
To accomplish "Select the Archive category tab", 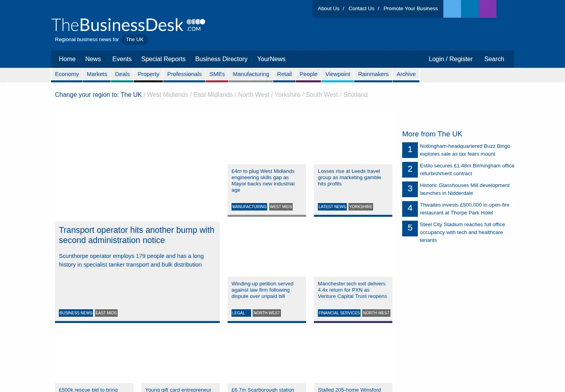I will pyautogui.click(x=406, y=74).
